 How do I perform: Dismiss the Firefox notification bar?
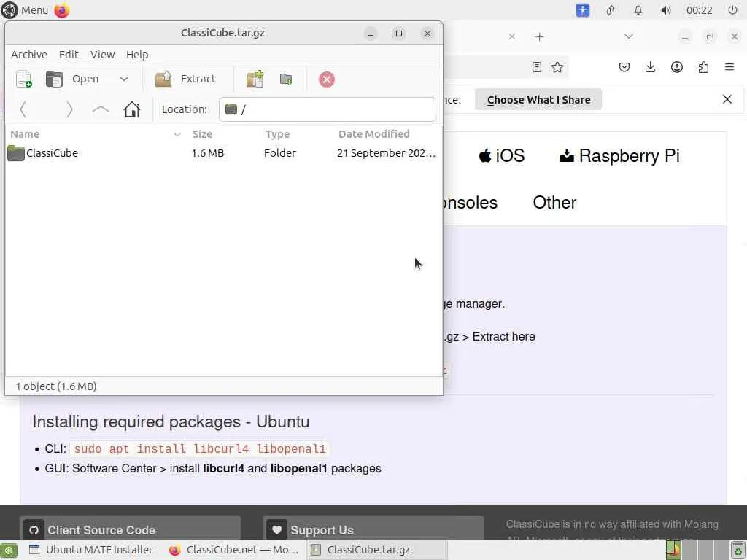pyautogui.click(x=727, y=99)
